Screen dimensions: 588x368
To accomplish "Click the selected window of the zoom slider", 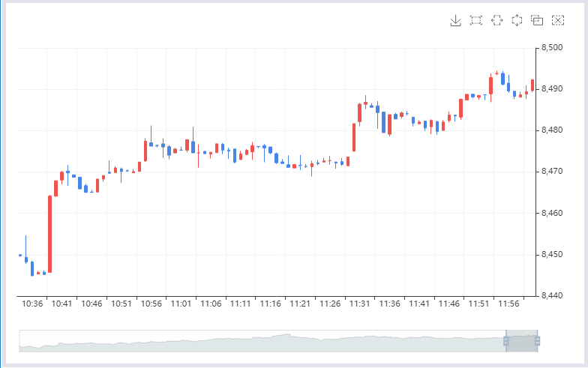I will (x=522, y=341).
